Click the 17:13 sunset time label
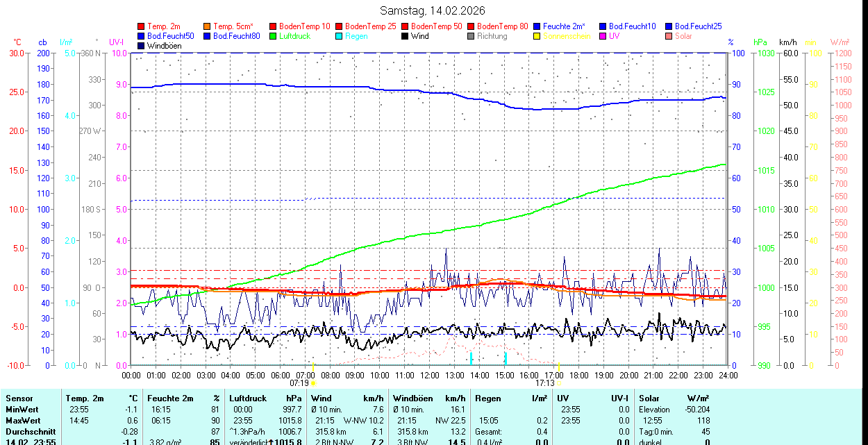 point(544,383)
